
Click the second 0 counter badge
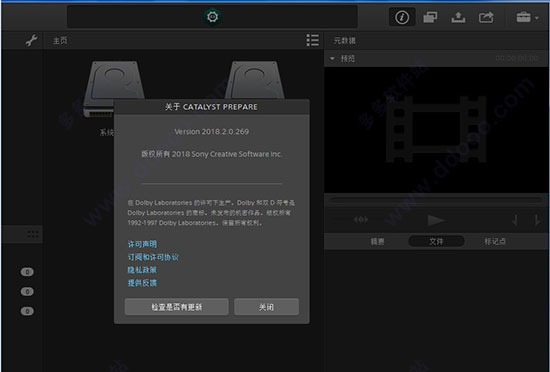pyautogui.click(x=27, y=291)
